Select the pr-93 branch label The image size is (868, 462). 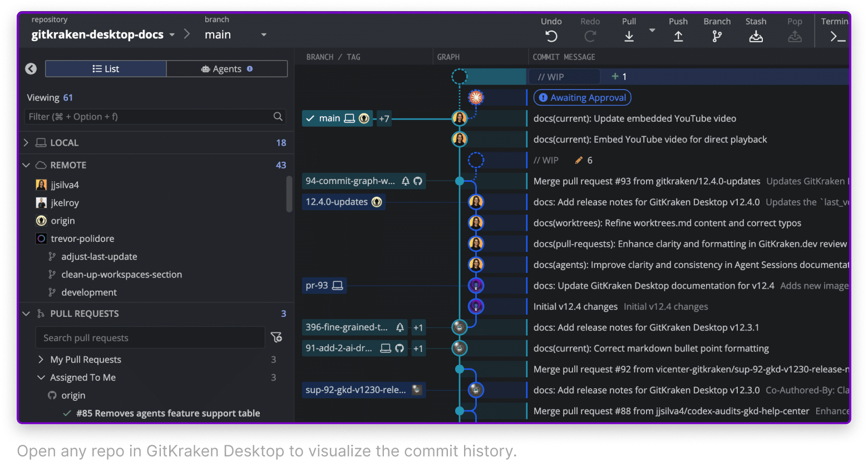pyautogui.click(x=324, y=286)
